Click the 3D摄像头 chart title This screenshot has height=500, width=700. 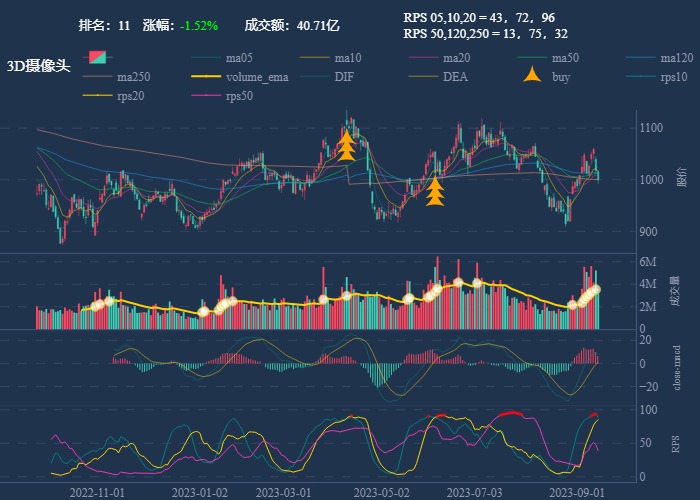click(39, 66)
